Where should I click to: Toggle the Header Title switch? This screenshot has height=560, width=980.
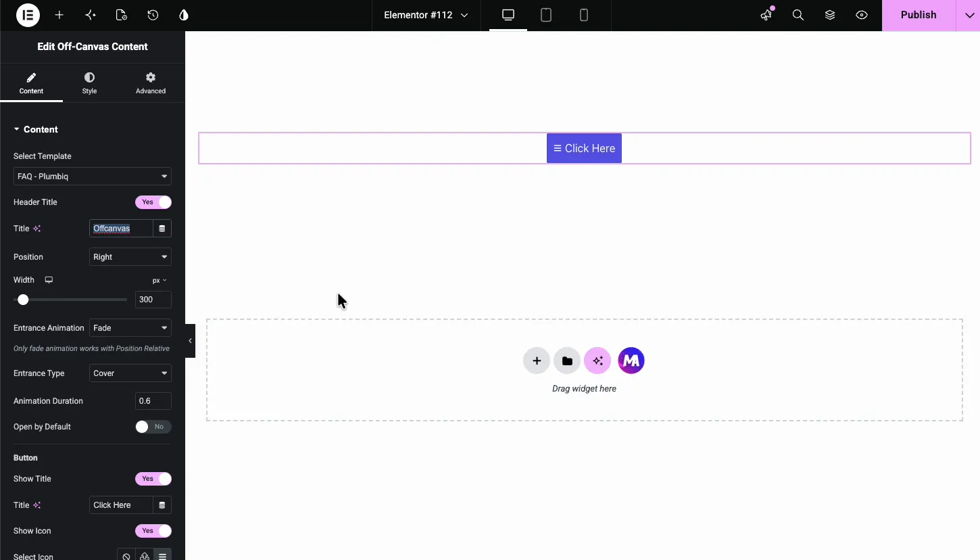[x=153, y=202]
